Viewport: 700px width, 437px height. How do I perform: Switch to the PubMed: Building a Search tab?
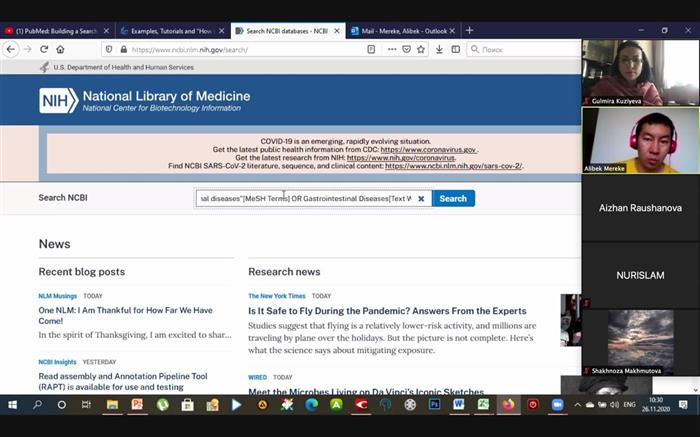(x=56, y=30)
